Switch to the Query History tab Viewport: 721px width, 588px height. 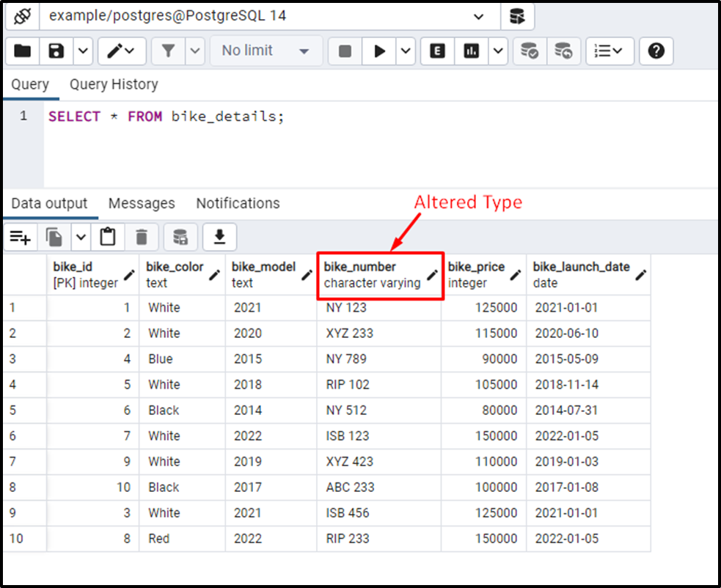[114, 84]
